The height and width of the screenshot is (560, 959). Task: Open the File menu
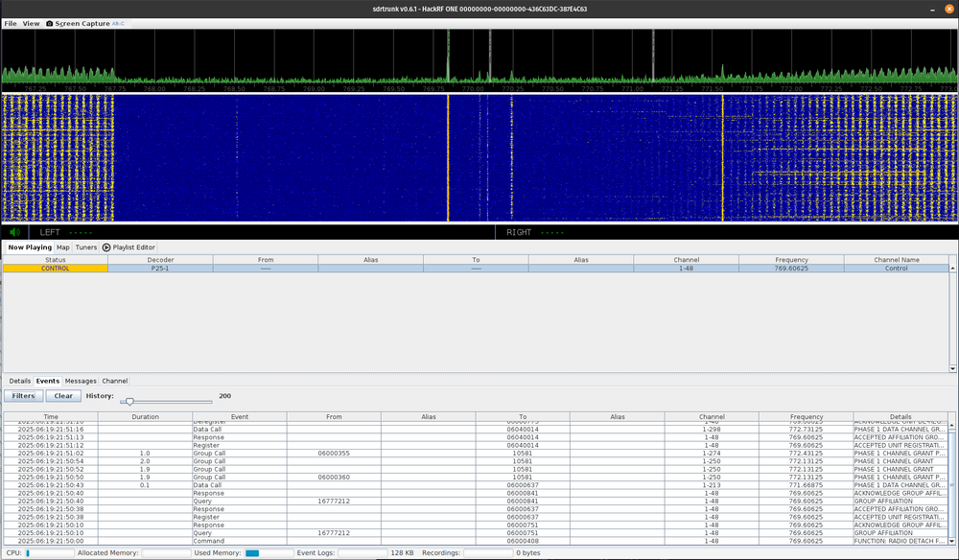pyautogui.click(x=11, y=23)
